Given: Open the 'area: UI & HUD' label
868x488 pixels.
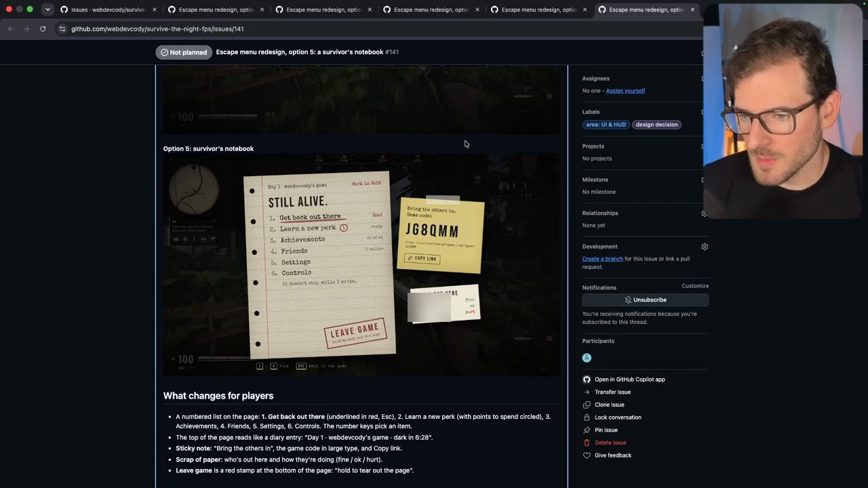Looking at the screenshot, I should coord(606,125).
